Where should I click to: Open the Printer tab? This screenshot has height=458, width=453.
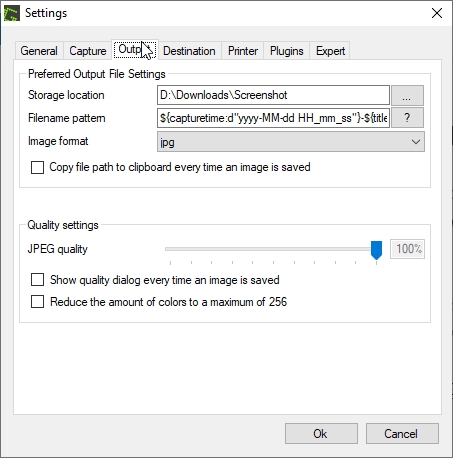243,51
